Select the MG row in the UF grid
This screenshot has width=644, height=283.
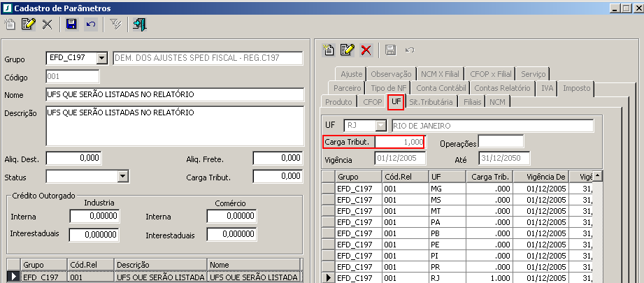tap(448, 189)
